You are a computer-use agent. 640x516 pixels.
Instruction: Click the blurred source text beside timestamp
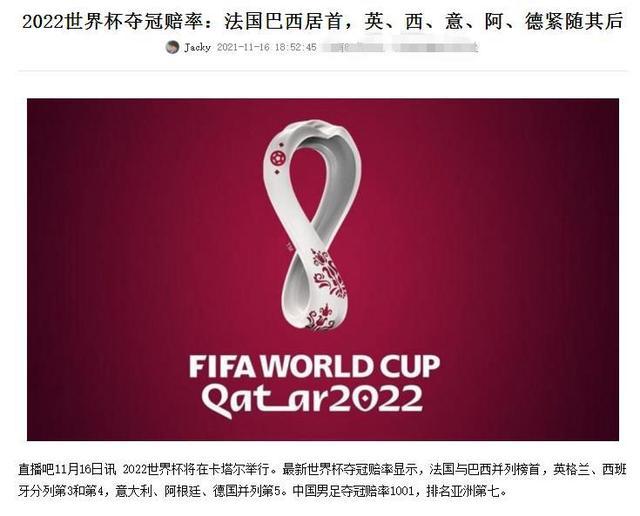pyautogui.click(x=400, y=47)
